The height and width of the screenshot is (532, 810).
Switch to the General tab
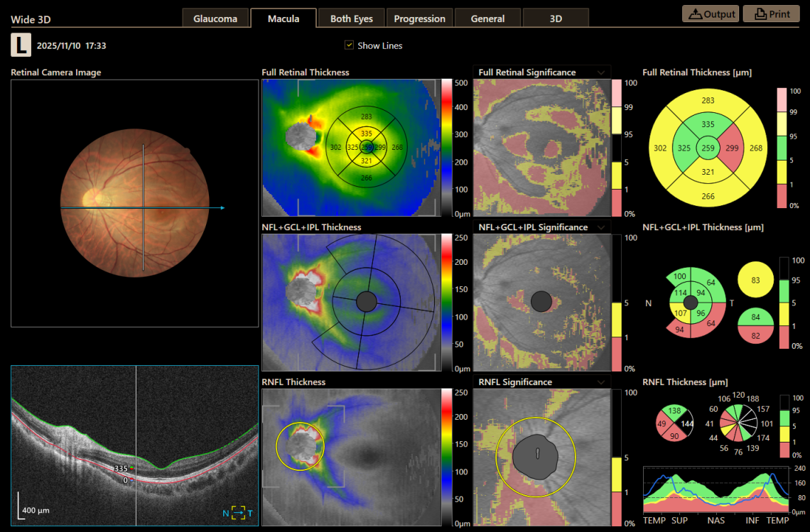(487, 18)
